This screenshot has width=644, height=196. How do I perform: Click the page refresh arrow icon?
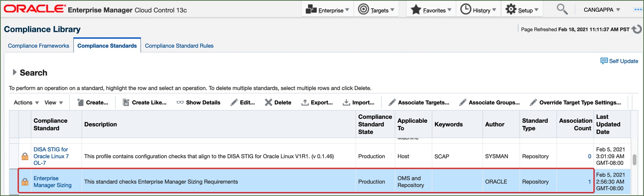[637, 29]
